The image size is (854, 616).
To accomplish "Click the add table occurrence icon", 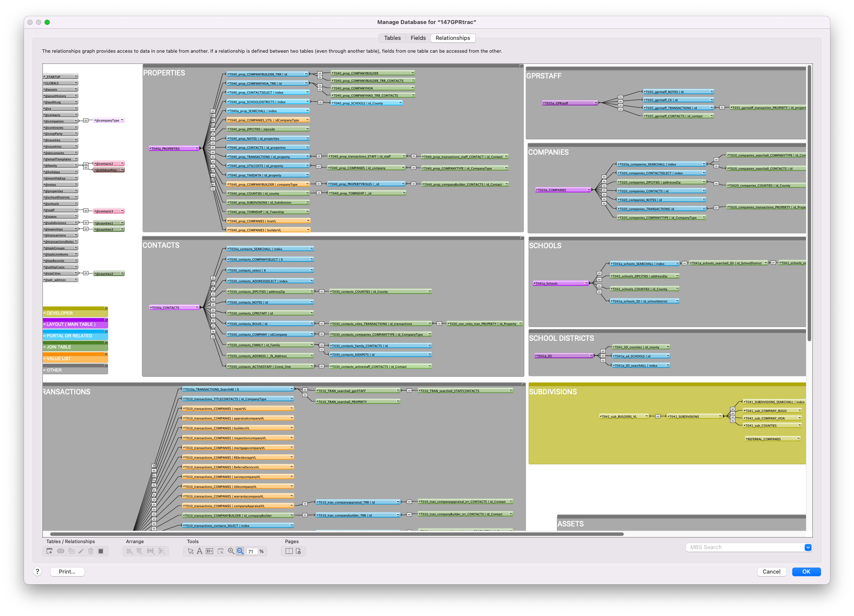I will pos(49,551).
